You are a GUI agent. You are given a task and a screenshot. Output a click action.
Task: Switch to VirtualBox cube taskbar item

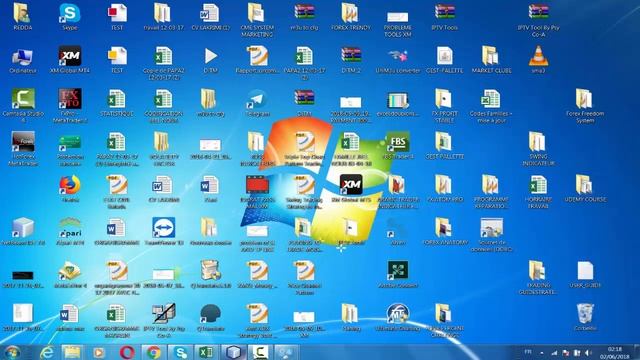(233, 352)
